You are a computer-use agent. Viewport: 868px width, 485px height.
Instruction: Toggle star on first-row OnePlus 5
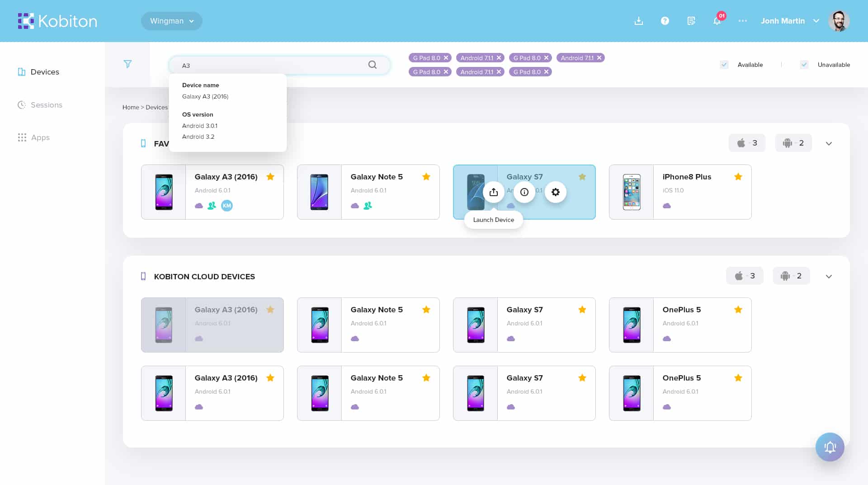(x=738, y=310)
